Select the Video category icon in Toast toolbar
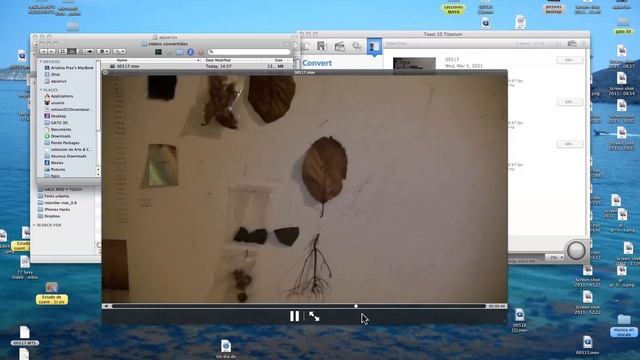This screenshot has width=640, height=360. (x=340, y=47)
